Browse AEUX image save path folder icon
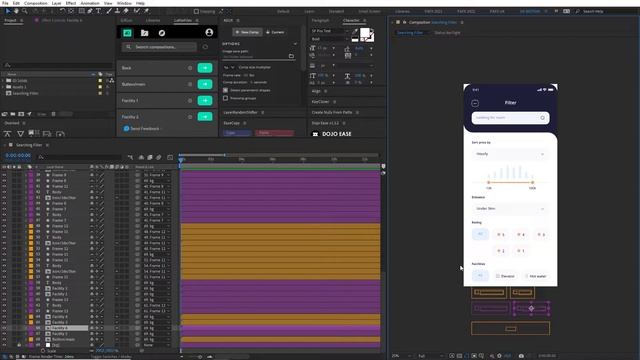Image resolution: width=640 pixels, height=360 pixels. click(291, 56)
